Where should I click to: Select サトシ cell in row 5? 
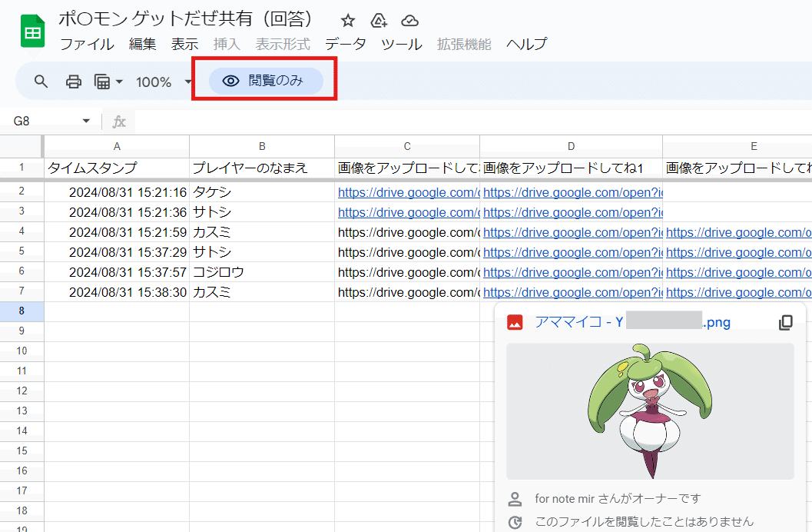262,252
